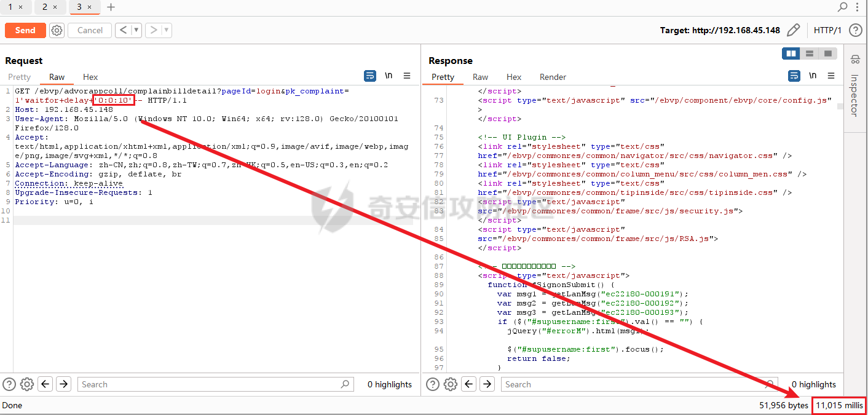
Task: Go to previous match in Request search
Action: [x=45, y=384]
